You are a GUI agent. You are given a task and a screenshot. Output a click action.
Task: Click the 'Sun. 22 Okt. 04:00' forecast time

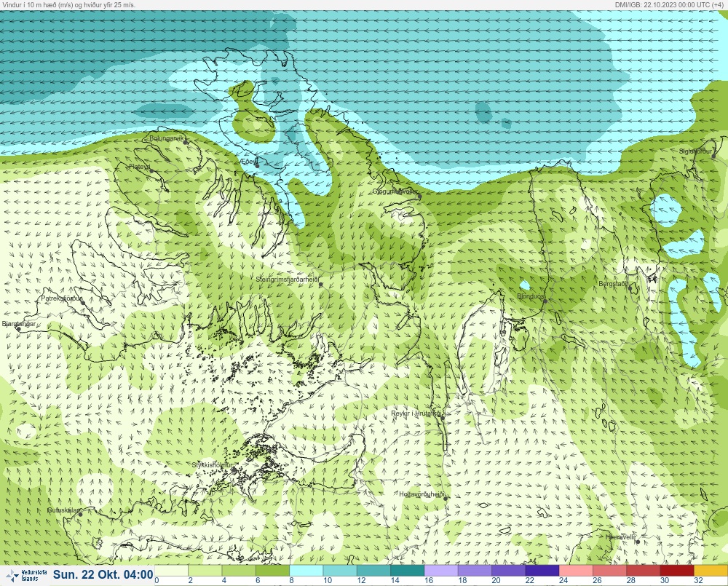coord(103,574)
